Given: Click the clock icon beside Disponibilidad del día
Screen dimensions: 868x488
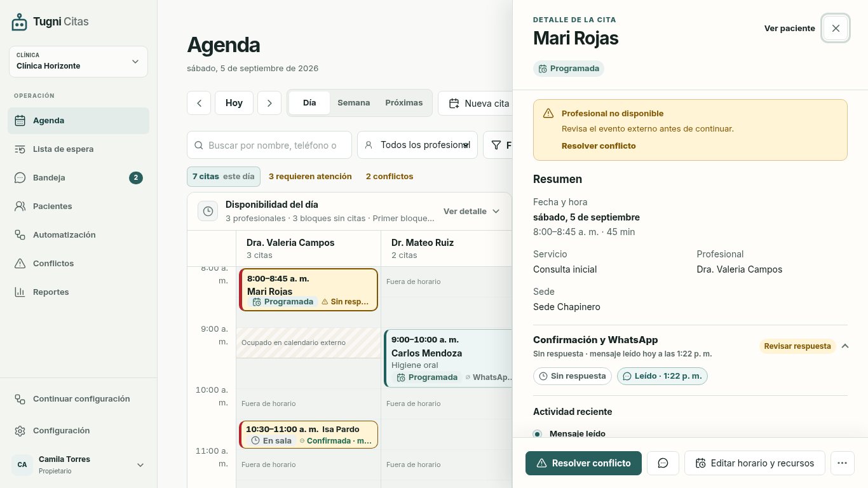Looking at the screenshot, I should pos(208,211).
